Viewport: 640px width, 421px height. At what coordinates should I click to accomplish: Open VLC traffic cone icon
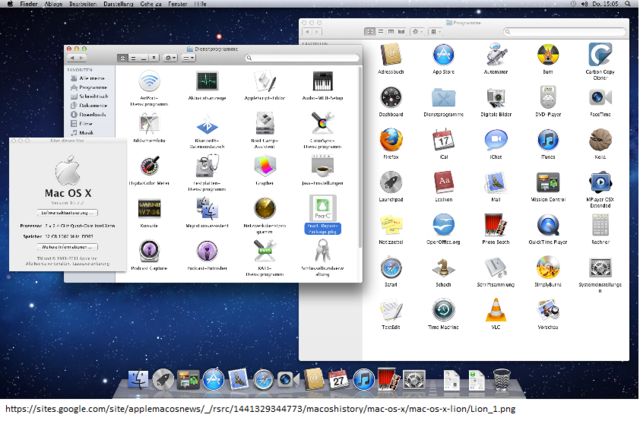tap(496, 310)
